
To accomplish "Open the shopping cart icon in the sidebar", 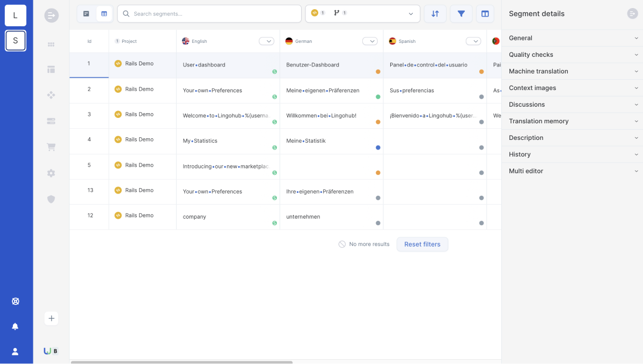I will tap(52, 147).
